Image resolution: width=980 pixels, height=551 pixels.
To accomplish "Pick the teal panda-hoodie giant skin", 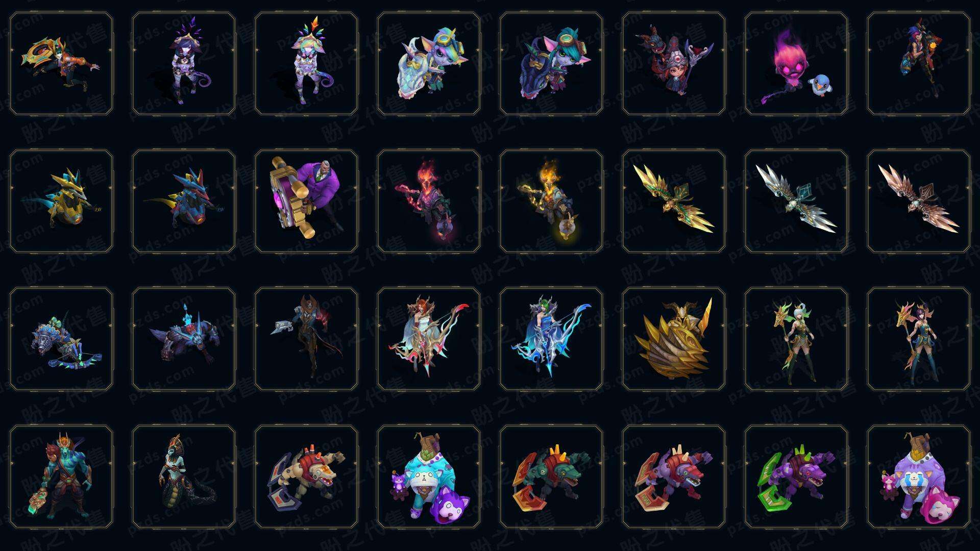I will (429, 477).
